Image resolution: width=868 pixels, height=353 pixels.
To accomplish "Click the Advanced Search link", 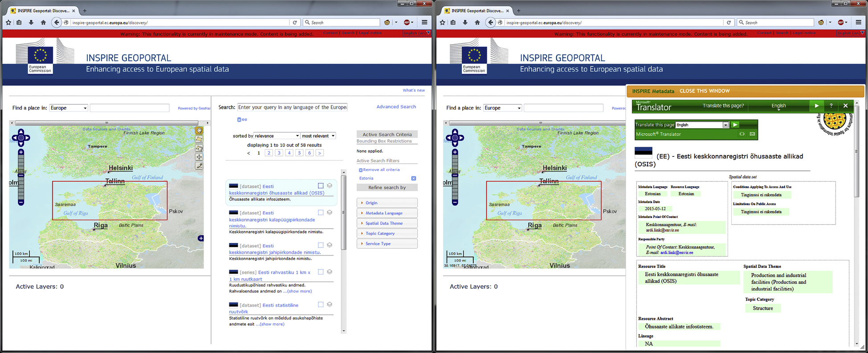I will [x=396, y=107].
